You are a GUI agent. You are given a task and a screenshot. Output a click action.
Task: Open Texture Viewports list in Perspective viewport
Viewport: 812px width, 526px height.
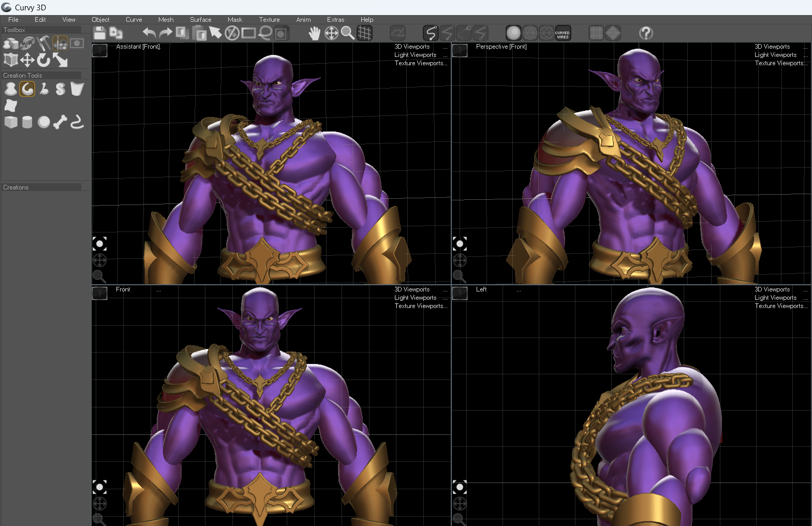click(x=780, y=63)
